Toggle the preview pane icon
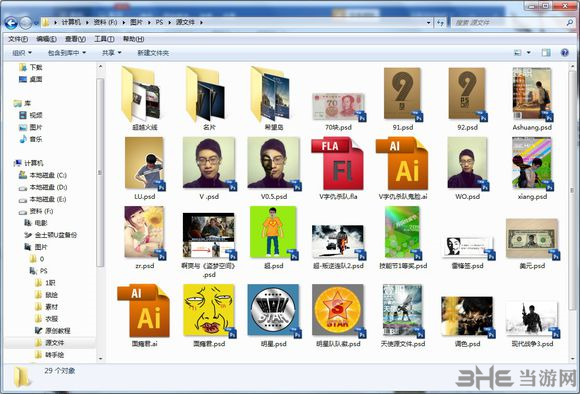This screenshot has width=580, height=394. [546, 53]
